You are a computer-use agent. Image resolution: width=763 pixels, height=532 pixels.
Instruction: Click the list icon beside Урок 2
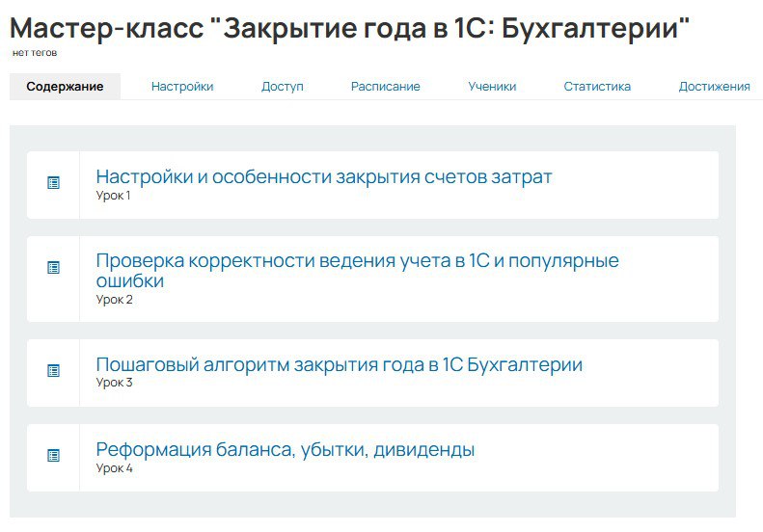54,268
